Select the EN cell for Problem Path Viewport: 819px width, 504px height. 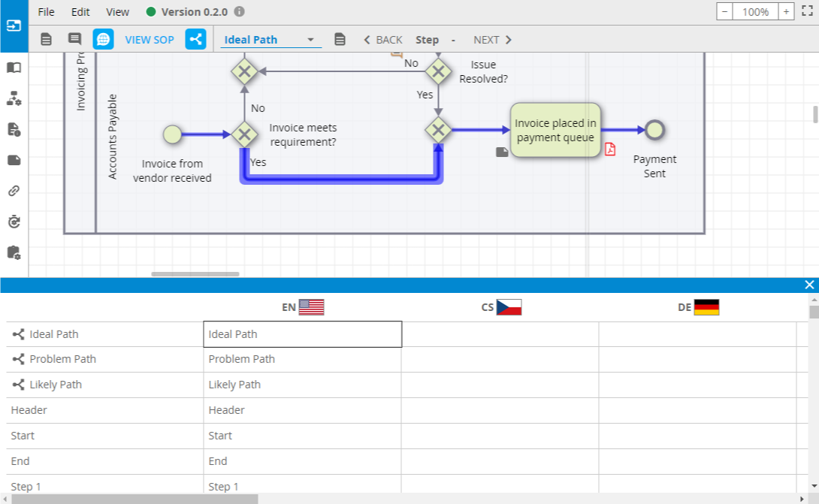pos(302,359)
